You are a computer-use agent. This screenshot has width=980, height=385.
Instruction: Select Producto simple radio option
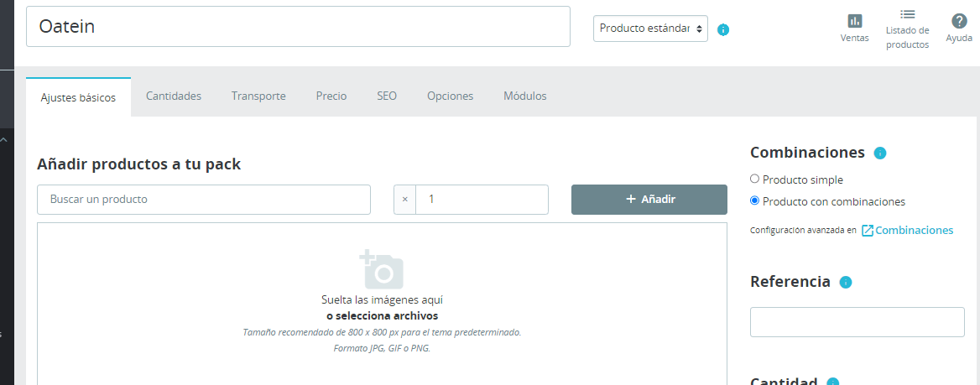click(x=754, y=179)
